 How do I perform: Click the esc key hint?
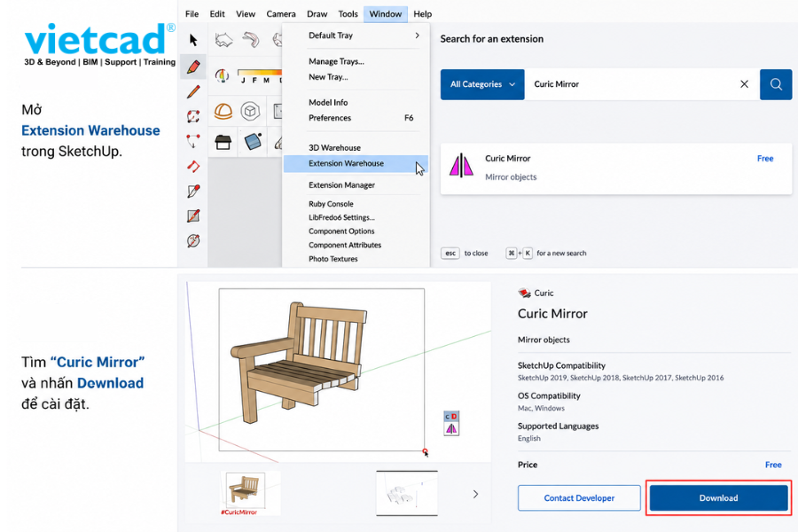[450, 253]
